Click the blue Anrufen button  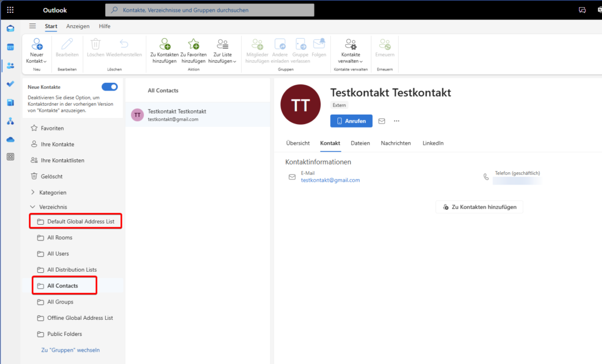click(x=351, y=121)
